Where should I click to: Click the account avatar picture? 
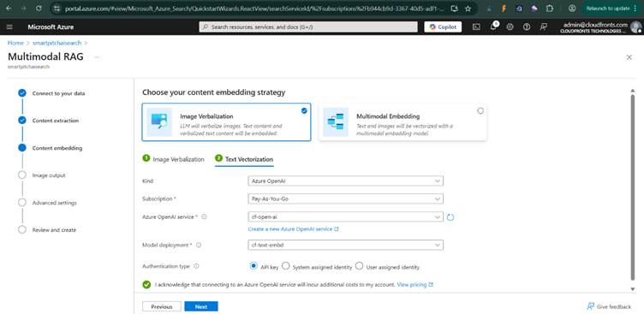click(x=635, y=27)
